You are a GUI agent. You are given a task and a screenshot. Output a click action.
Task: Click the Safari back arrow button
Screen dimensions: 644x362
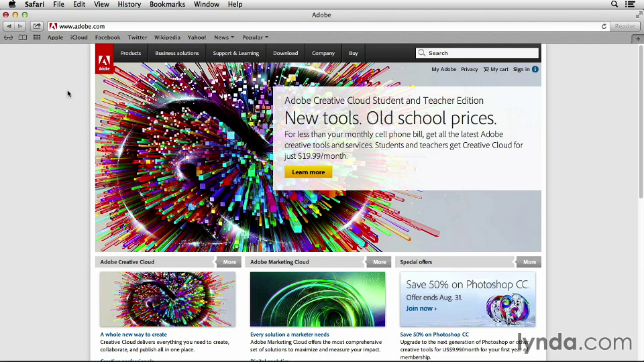9,26
